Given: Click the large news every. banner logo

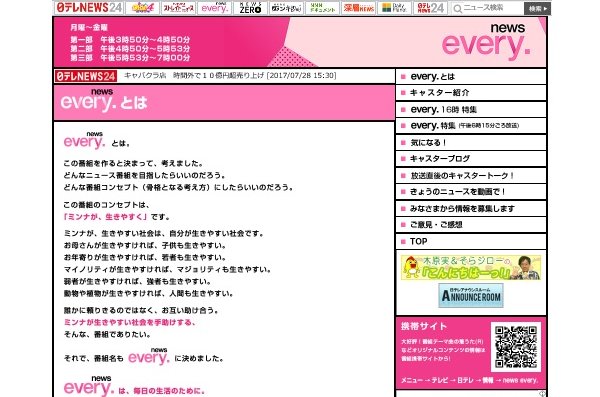Looking at the screenshot, I should (x=486, y=42).
